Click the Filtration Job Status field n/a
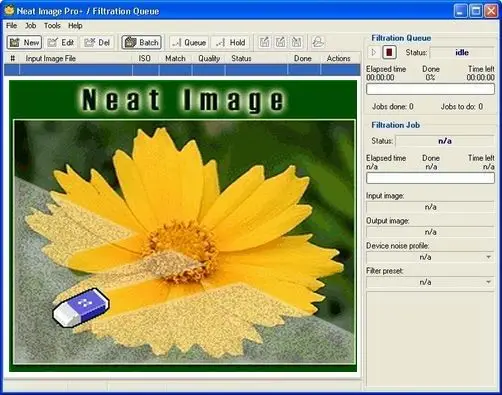 tap(445, 141)
